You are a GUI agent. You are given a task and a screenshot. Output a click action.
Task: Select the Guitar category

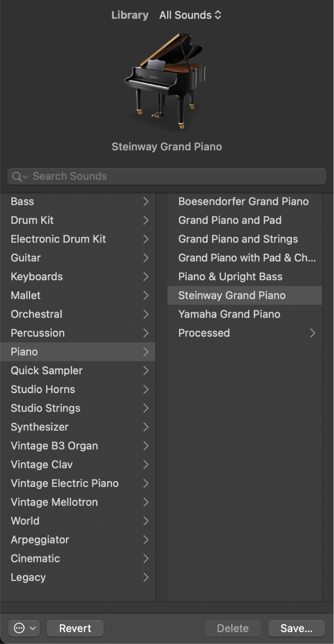78,258
